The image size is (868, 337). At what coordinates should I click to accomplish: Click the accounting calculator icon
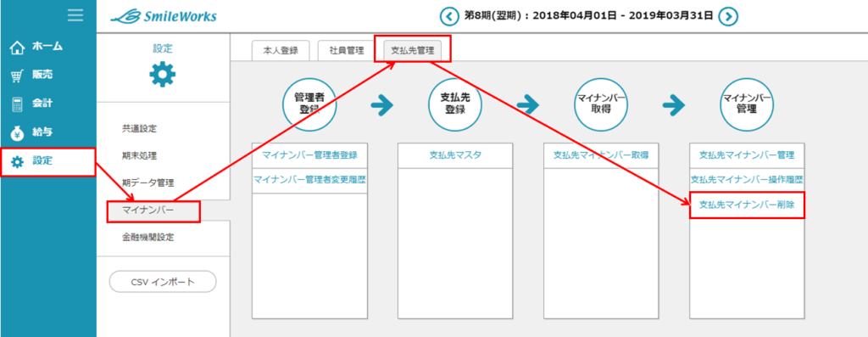tap(18, 104)
